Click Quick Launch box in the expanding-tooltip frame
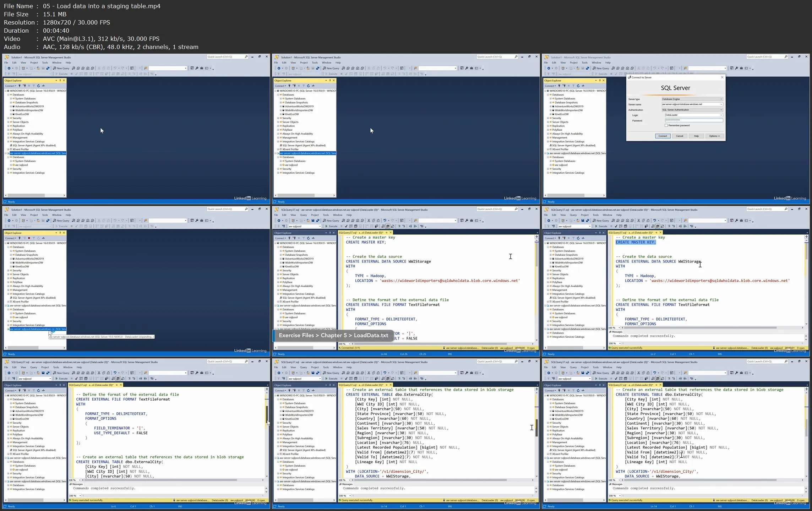The height and width of the screenshot is (511, 812). point(227,209)
